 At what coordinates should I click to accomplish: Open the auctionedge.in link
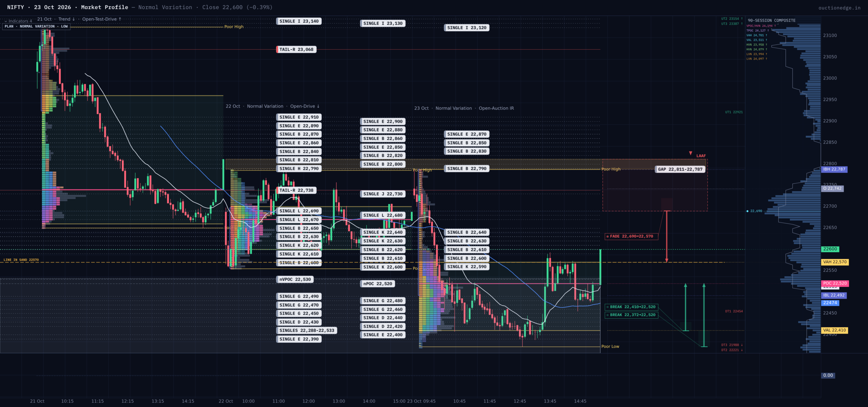[839, 8]
